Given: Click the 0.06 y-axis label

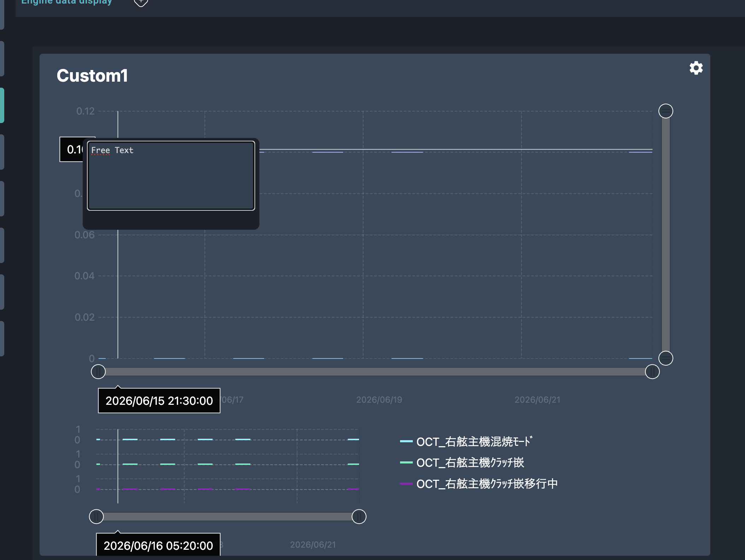Looking at the screenshot, I should pos(84,235).
